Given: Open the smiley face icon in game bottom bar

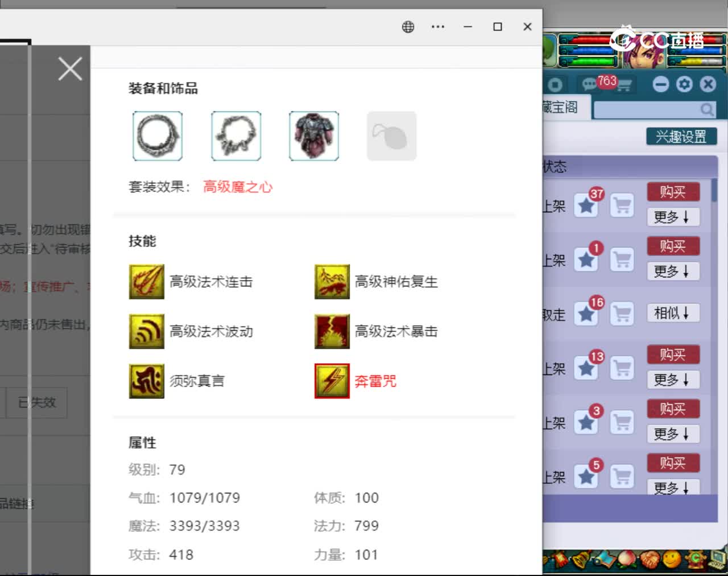Looking at the screenshot, I should tap(672, 559).
